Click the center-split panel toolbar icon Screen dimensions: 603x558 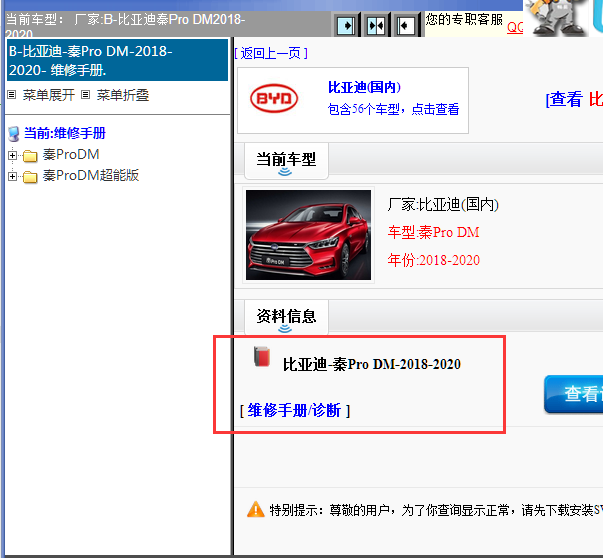pos(376,26)
